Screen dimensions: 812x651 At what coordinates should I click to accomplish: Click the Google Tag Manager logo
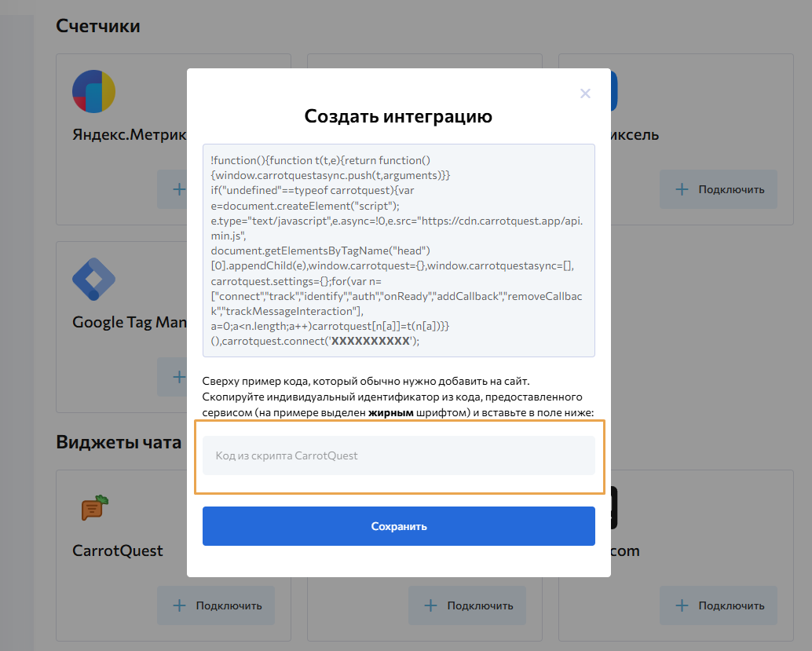pos(93,279)
